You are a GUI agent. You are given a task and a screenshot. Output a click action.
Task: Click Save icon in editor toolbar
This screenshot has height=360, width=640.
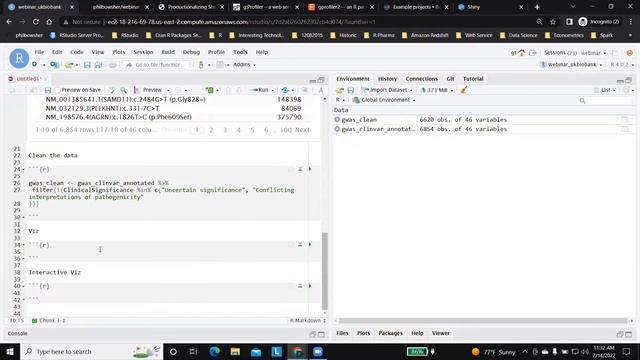48,90
